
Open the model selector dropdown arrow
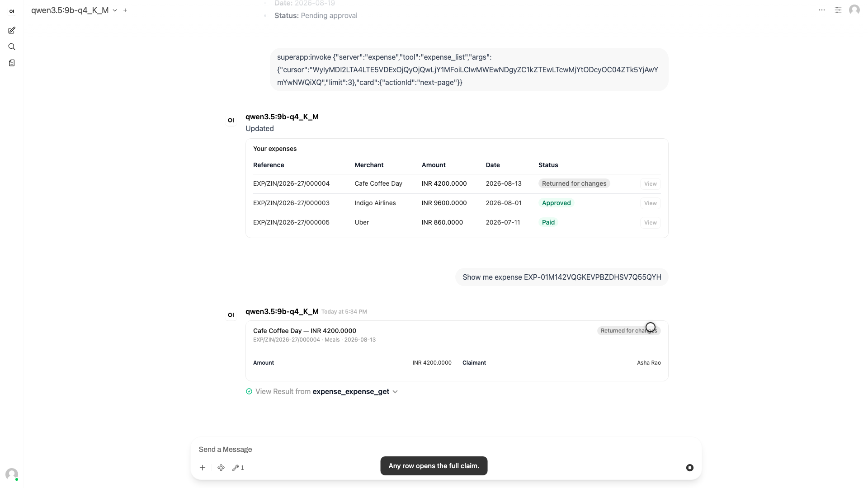coord(115,10)
